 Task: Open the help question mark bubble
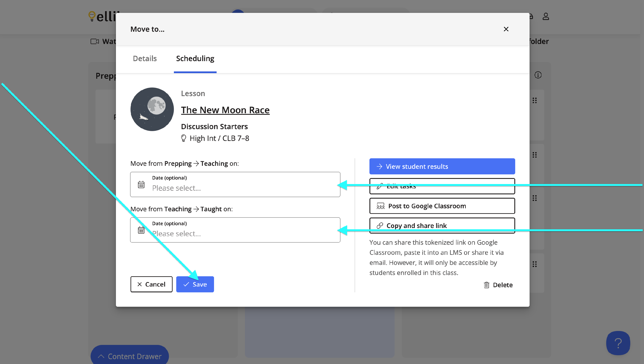click(618, 343)
